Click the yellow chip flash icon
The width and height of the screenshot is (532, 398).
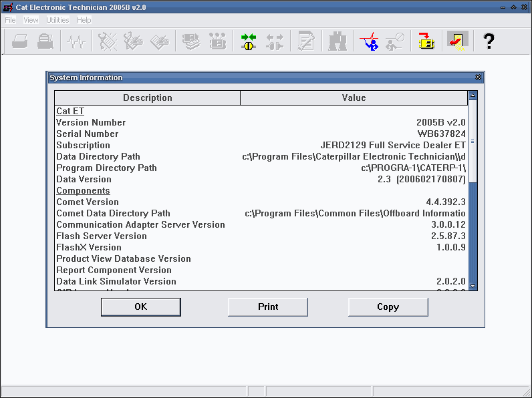pyautogui.click(x=426, y=41)
